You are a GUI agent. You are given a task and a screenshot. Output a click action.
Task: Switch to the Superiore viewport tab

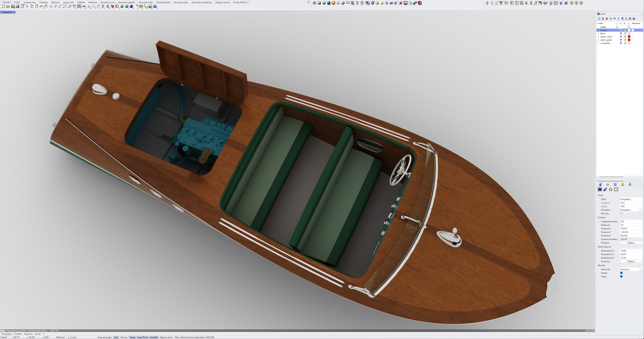pos(28,334)
